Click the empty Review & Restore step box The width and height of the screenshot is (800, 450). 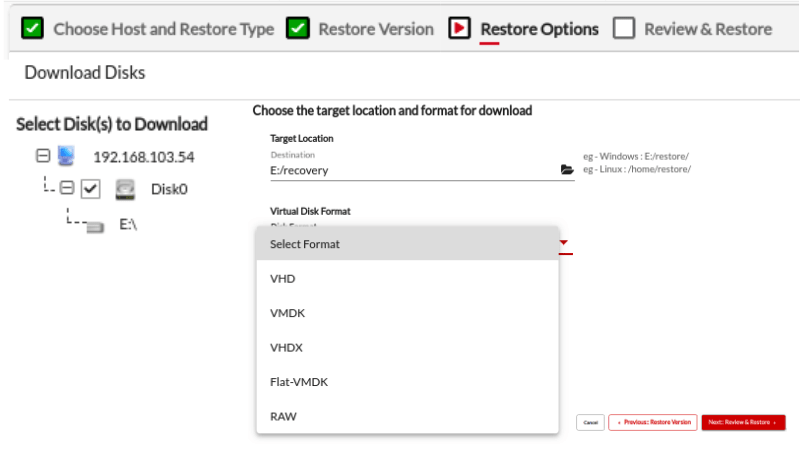click(624, 28)
